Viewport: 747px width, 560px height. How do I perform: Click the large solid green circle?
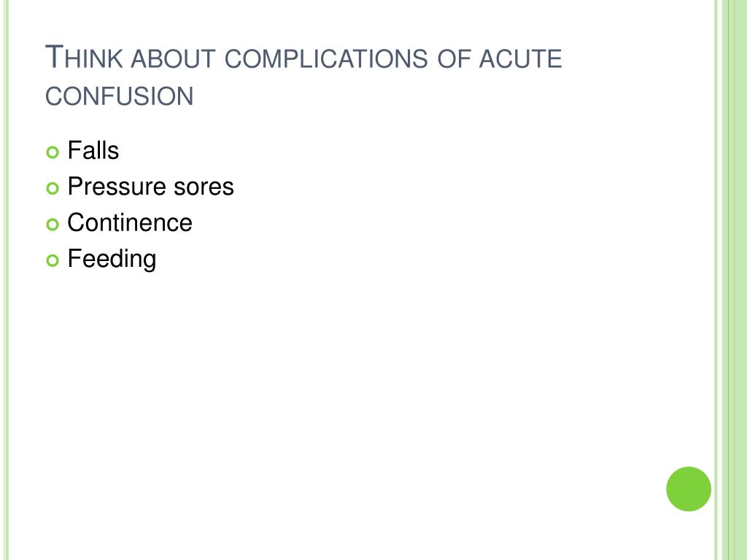point(689,489)
